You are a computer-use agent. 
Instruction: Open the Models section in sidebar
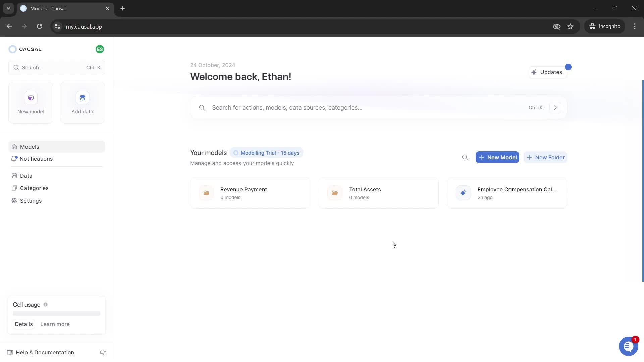tap(30, 147)
